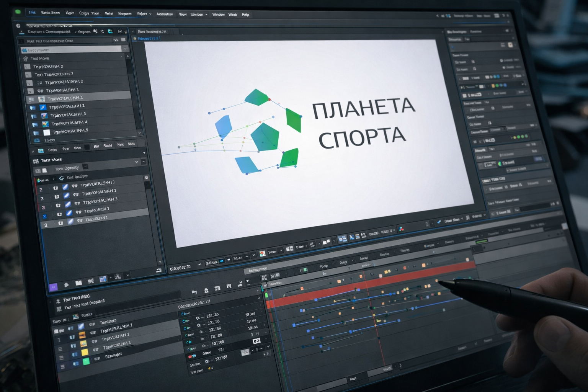Image resolution: width=588 pixels, height=392 pixels.
Task: Open the Help menu
Action: [245, 15]
